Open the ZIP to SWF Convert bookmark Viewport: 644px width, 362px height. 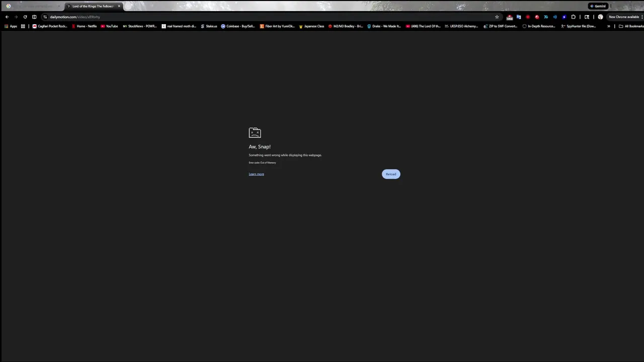pos(500,26)
